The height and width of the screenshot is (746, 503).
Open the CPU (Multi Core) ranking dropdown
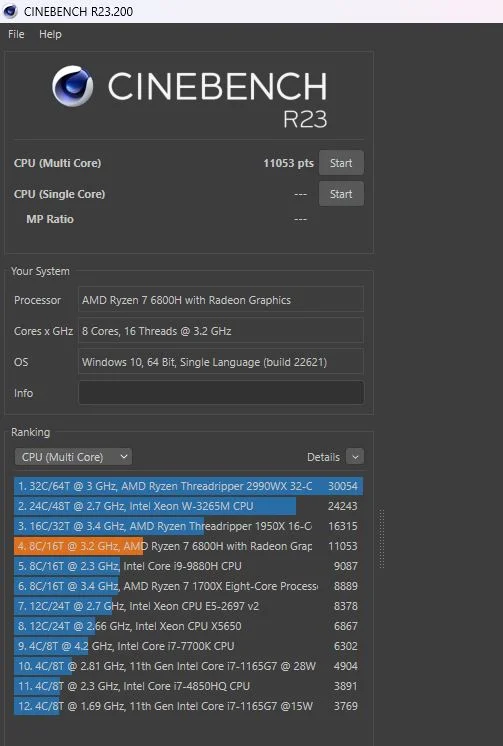pyautogui.click(x=74, y=457)
